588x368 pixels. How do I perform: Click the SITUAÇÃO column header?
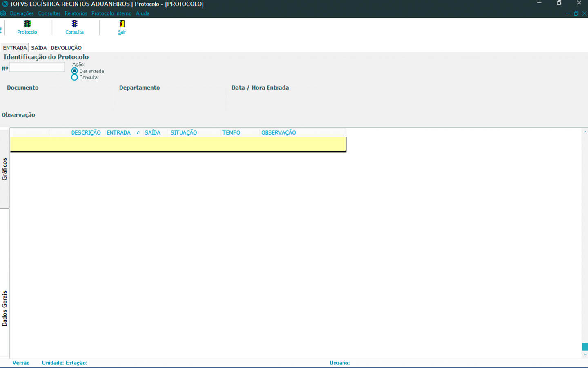coord(184,132)
